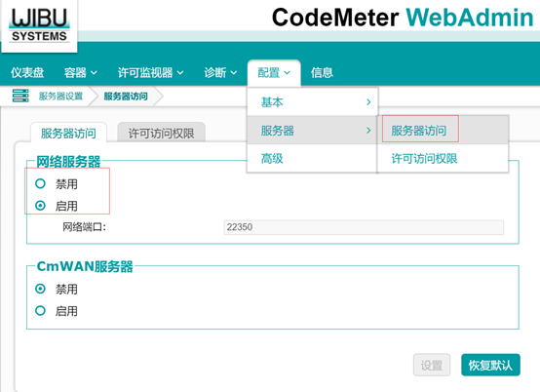Image resolution: width=540 pixels, height=392 pixels.
Task: Open the 许可监视器 dropdown menu
Action: [x=150, y=73]
